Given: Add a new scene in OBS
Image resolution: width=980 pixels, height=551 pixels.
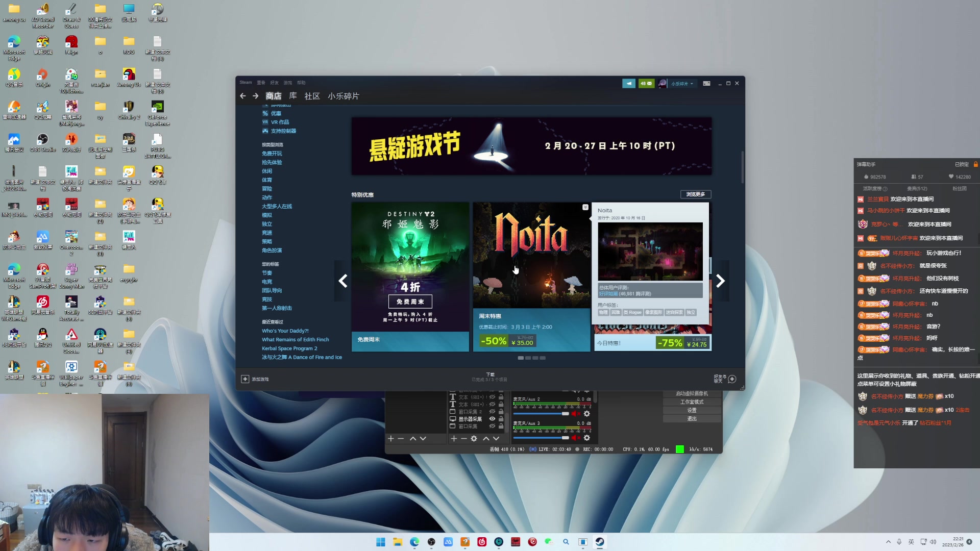Looking at the screenshot, I should coord(391,439).
